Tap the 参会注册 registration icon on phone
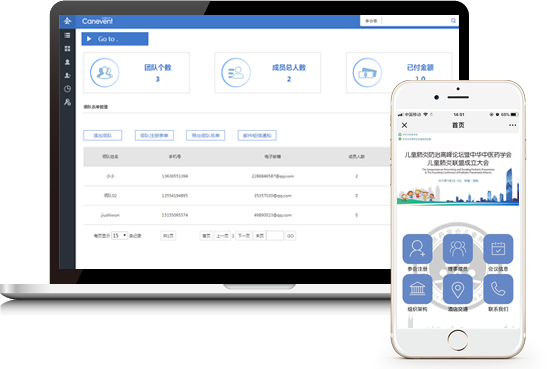This screenshot has width=547, height=369. [417, 249]
